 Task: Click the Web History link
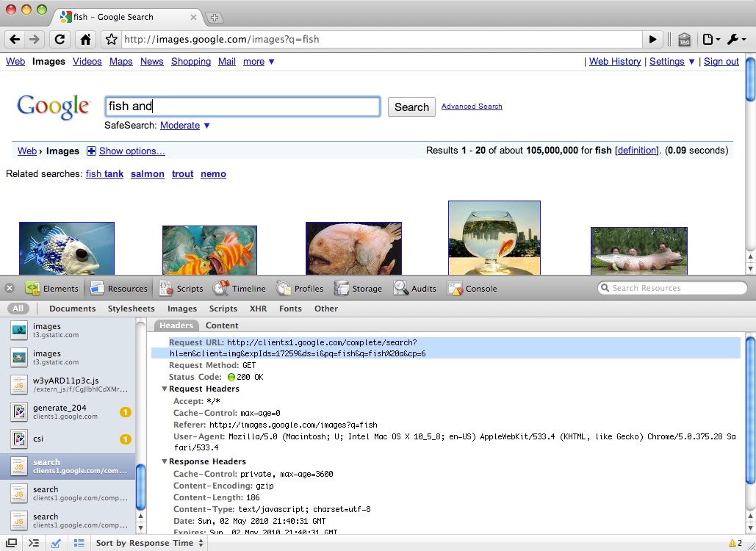coord(615,61)
